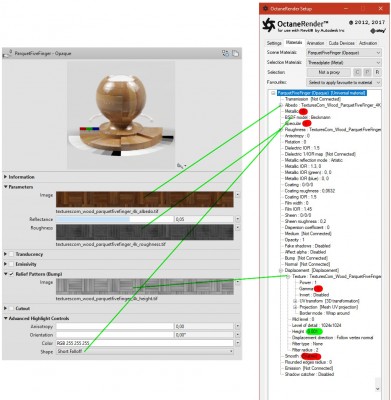The width and height of the screenshot is (391, 400).
Task: Open the Scene Materials dropdown
Action: pos(344,53)
